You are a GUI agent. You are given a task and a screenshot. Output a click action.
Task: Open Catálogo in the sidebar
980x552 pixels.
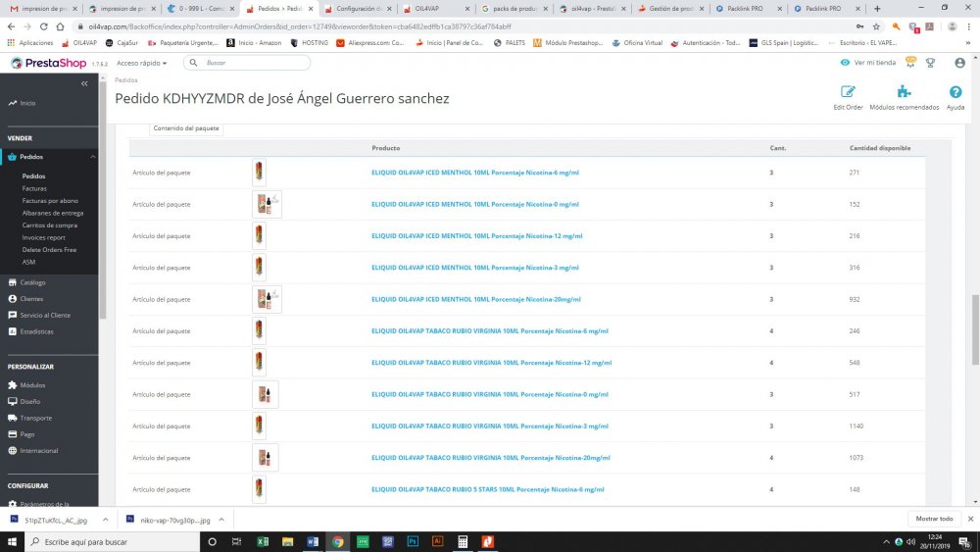pos(26,282)
